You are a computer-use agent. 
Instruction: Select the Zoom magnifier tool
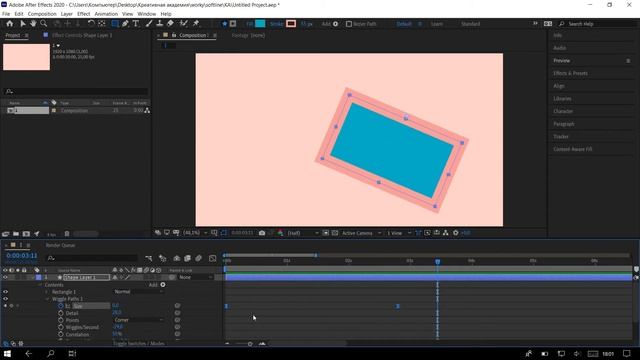44,24
